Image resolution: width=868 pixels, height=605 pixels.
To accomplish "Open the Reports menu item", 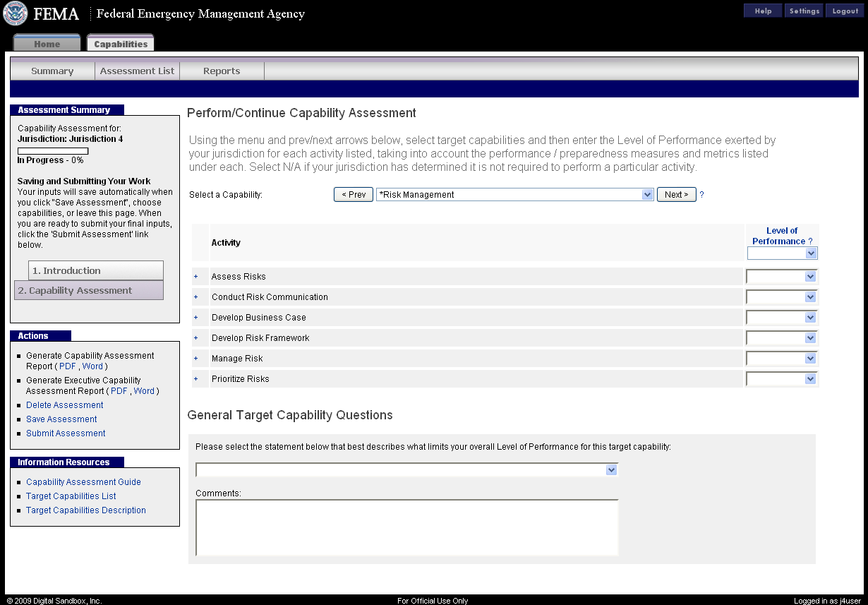I will coord(222,71).
